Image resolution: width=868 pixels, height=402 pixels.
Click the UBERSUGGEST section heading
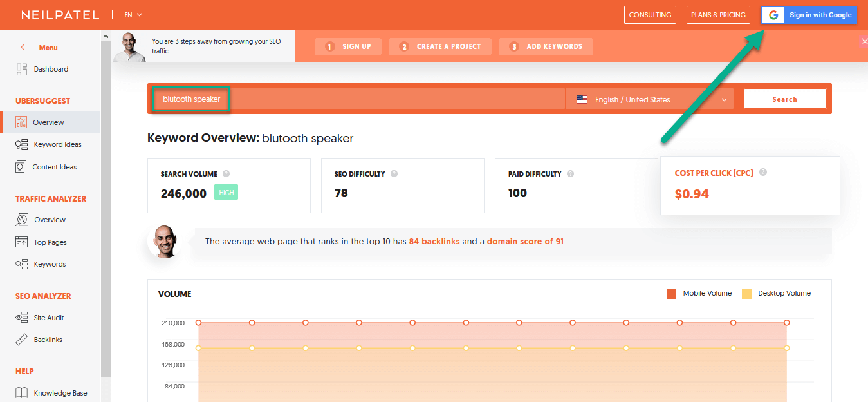pyautogui.click(x=42, y=101)
